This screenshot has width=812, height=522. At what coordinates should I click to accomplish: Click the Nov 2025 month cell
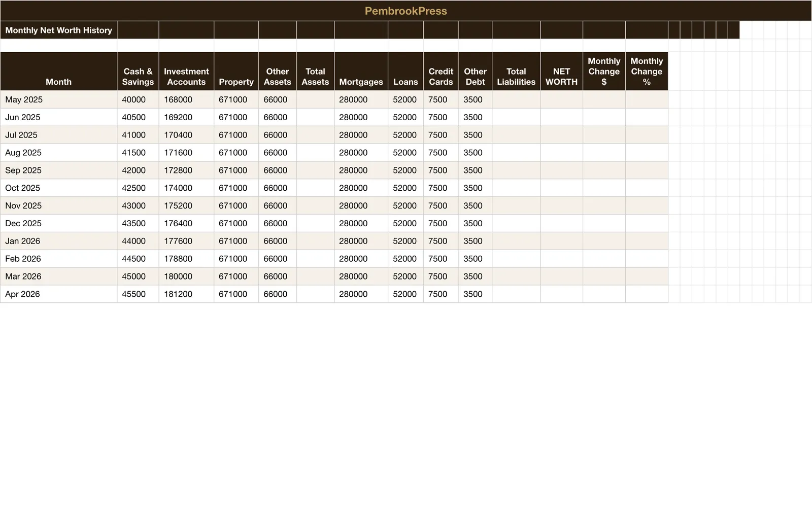coord(59,205)
